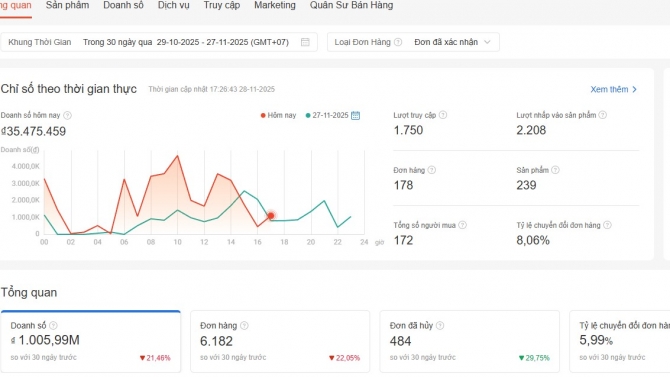This screenshot has height=377, width=670.
Task: Click help icon next to Đơn hàng realtime metric
Action: tap(432, 170)
